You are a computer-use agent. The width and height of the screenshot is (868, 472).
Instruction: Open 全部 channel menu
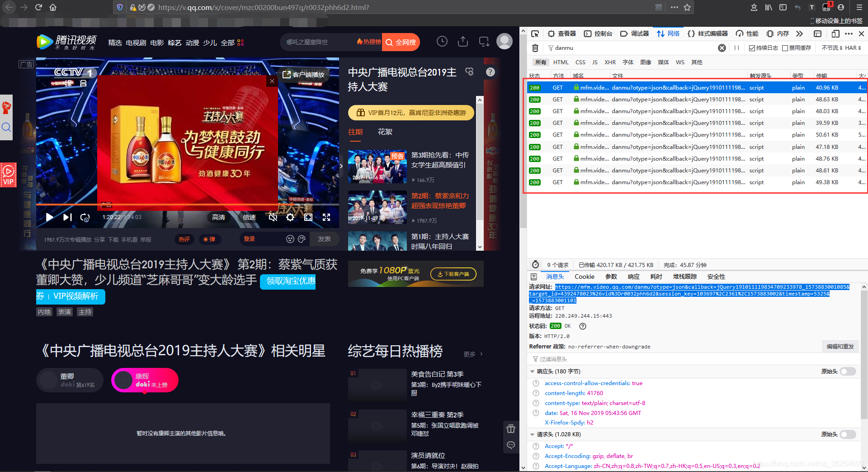232,43
